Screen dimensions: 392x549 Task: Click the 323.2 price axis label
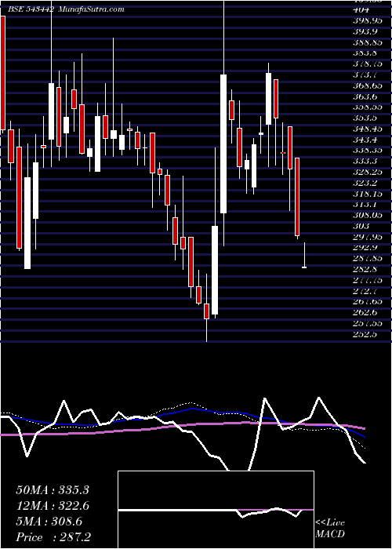click(365, 183)
